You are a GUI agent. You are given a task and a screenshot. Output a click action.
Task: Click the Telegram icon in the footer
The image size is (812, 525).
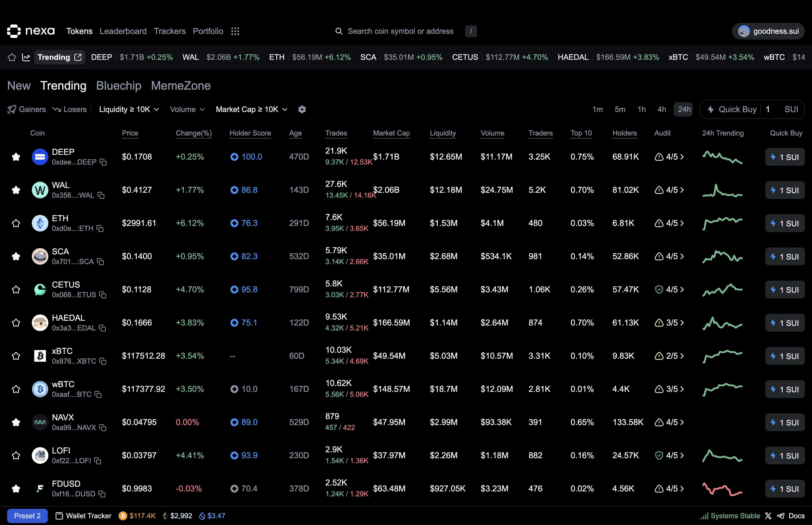tap(781, 516)
